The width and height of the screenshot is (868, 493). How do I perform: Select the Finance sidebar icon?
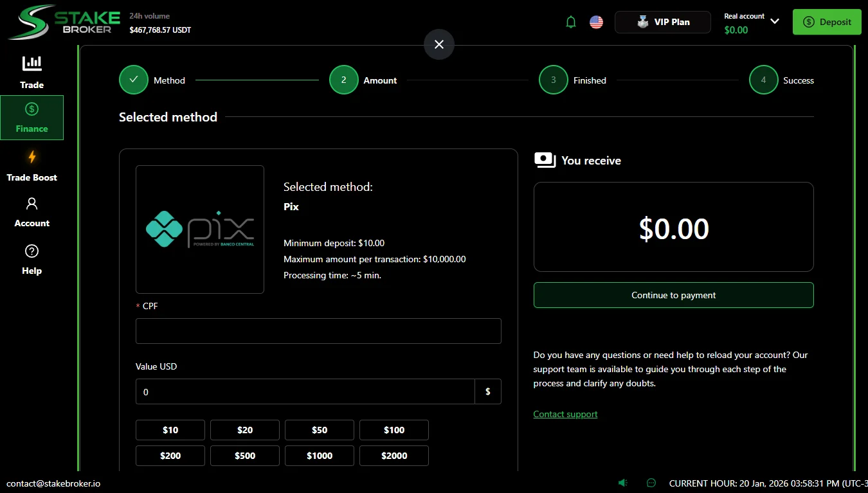(x=32, y=117)
